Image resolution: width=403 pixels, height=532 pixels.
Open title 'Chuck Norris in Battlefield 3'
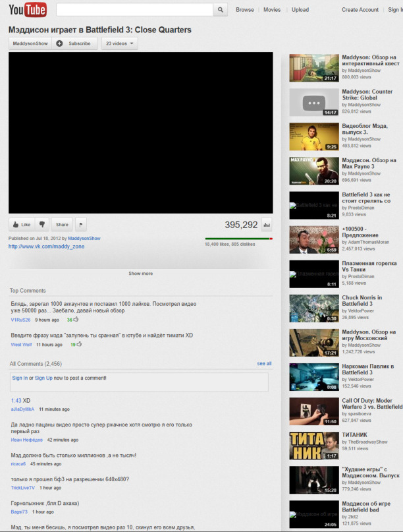(362, 301)
